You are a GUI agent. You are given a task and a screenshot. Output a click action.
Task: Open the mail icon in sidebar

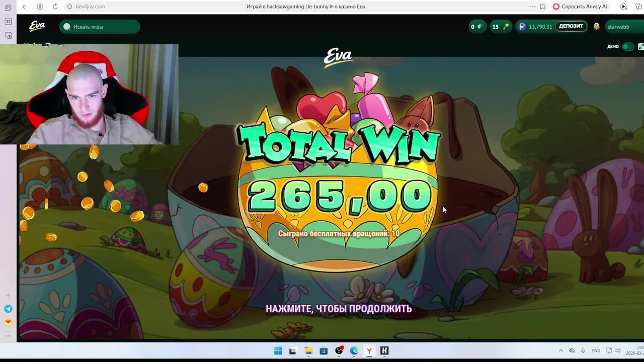(x=8, y=323)
